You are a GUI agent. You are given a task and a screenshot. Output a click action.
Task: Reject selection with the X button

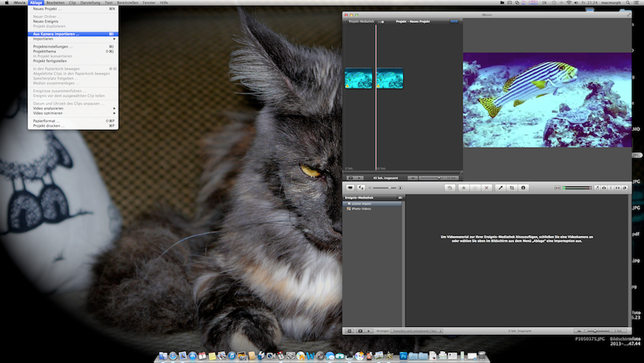(487, 188)
